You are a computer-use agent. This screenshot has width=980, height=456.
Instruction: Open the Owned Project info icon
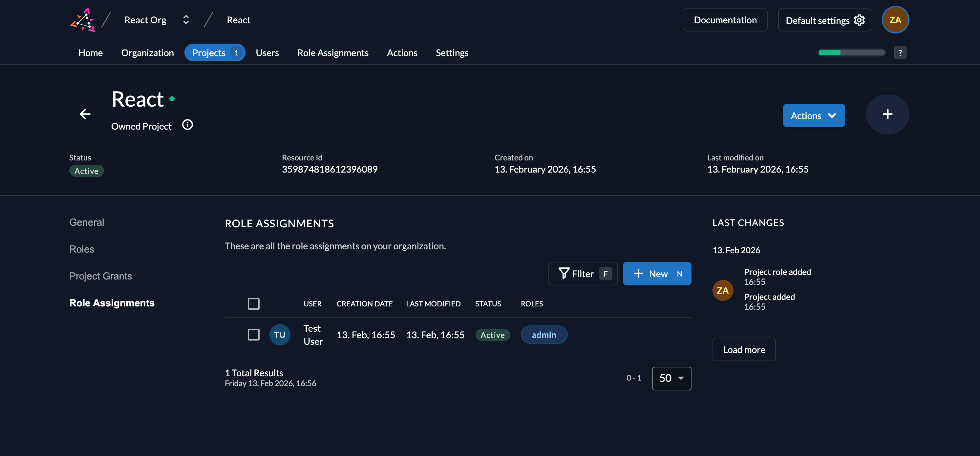187,125
